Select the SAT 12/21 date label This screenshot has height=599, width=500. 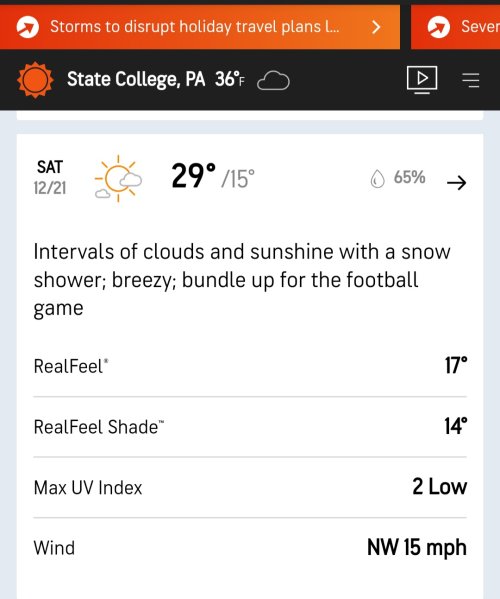(x=50, y=177)
